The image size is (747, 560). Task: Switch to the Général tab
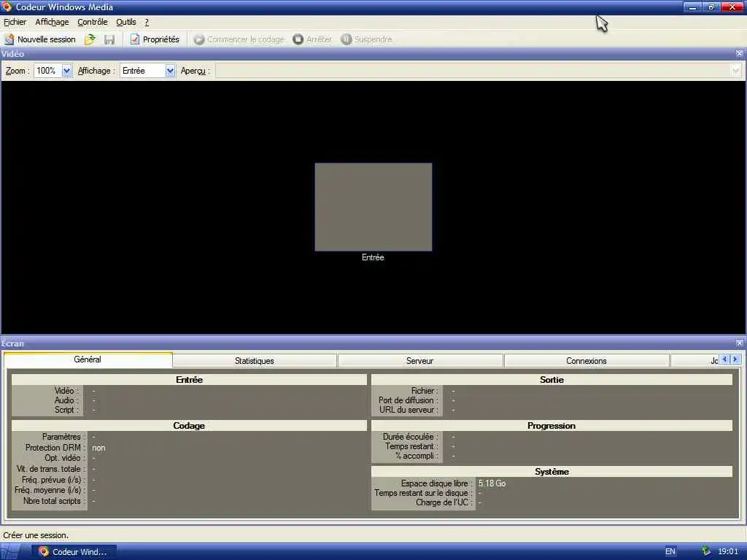click(88, 359)
